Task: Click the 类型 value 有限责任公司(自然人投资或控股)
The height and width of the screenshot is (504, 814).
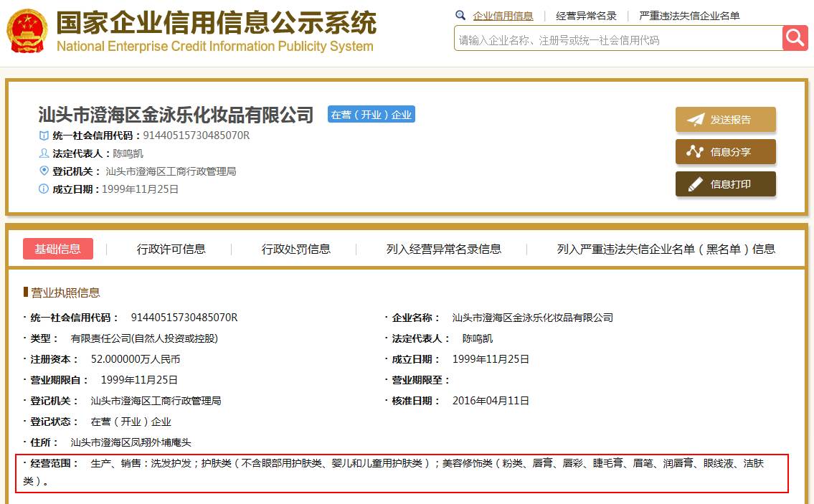Action: point(144,338)
